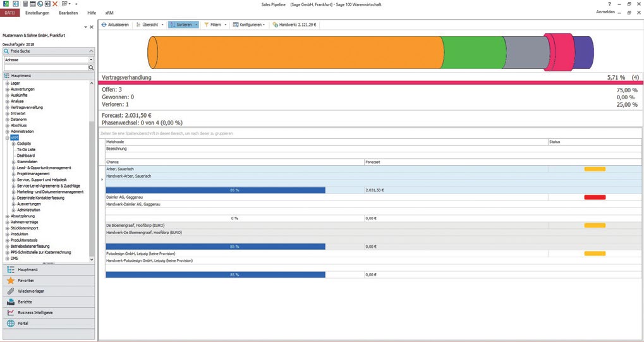
Task: Click the orange pipeline funnel segment
Action: [296, 52]
